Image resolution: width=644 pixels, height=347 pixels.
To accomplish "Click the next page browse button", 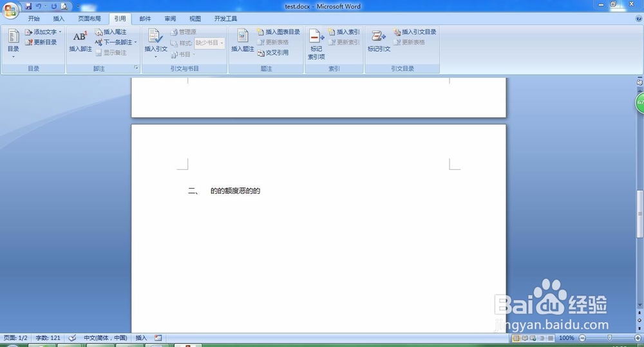I will coord(639,328).
